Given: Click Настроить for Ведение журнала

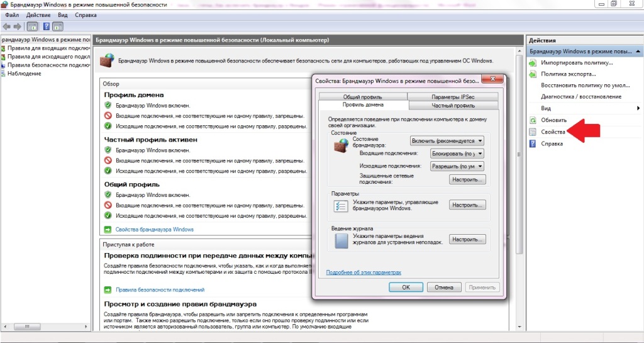Looking at the screenshot, I should click(x=467, y=240).
